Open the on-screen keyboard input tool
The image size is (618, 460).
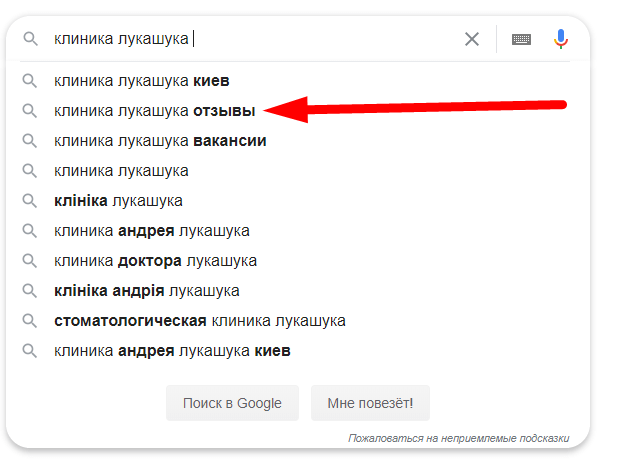pyautogui.click(x=521, y=39)
